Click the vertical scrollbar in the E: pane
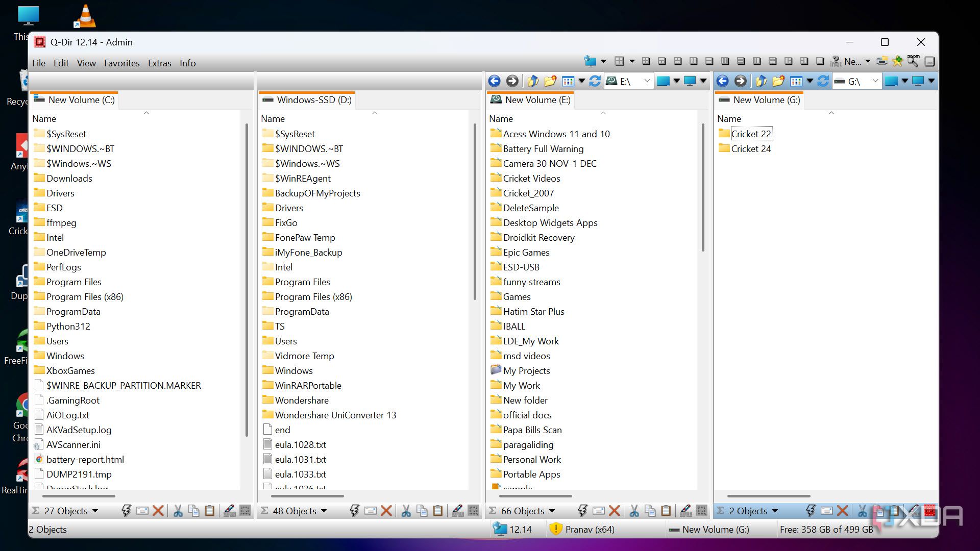Screen dimensions: 980x551 coord(703,187)
